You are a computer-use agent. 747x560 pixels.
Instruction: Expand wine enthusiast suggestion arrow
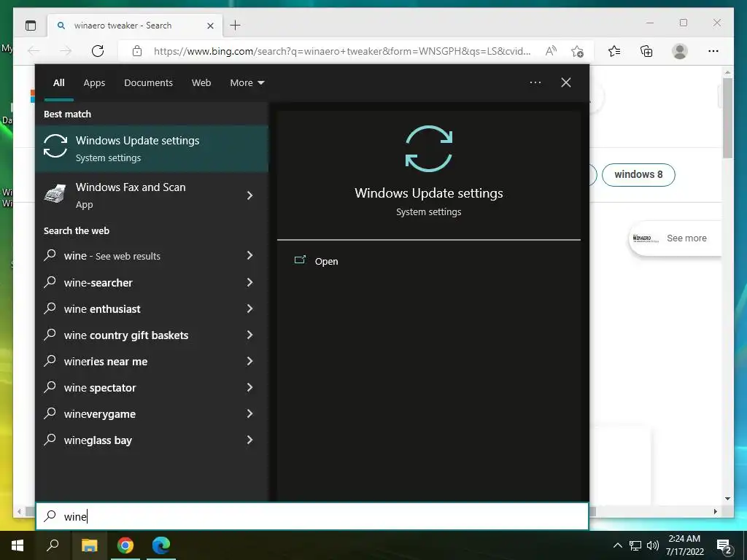click(250, 308)
